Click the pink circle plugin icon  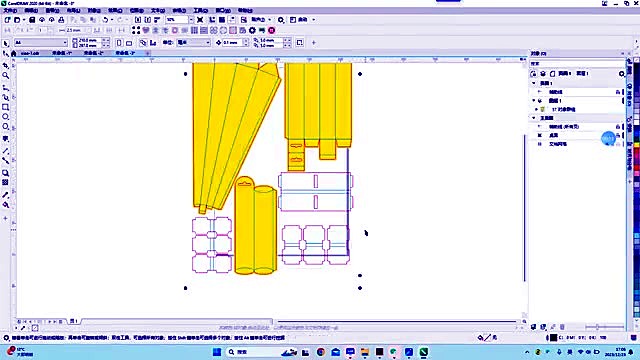click(271, 30)
